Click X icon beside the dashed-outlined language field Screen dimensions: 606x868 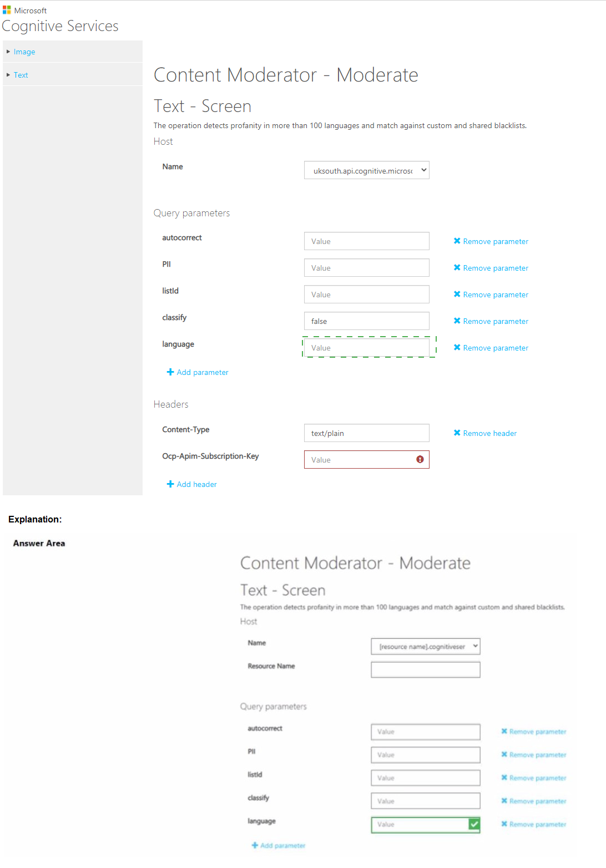[457, 347]
